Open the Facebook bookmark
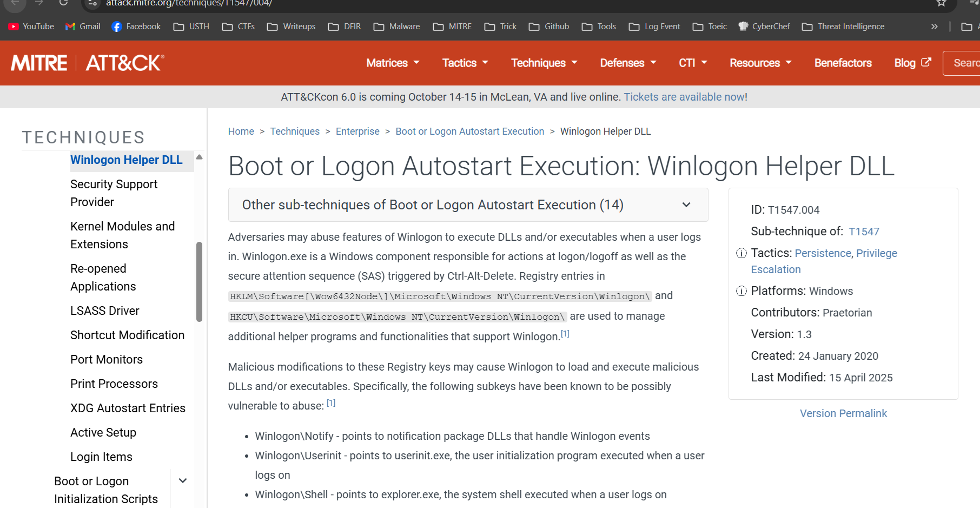The height and width of the screenshot is (508, 980). tap(136, 27)
